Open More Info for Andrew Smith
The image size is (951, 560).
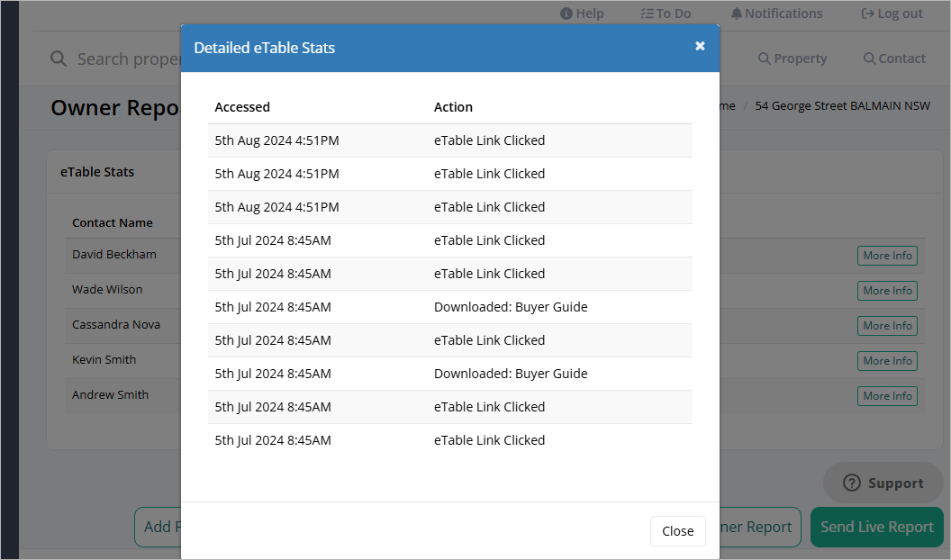point(887,396)
